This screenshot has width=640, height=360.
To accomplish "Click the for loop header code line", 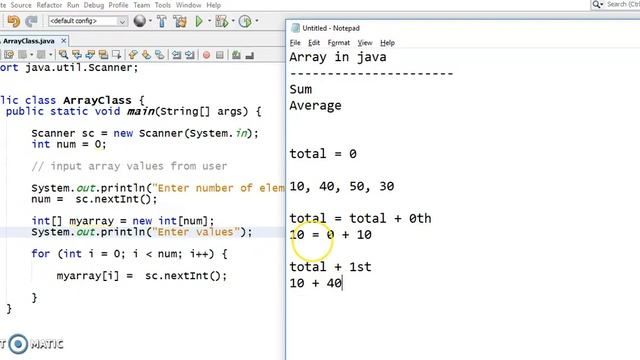I will click(x=129, y=254).
